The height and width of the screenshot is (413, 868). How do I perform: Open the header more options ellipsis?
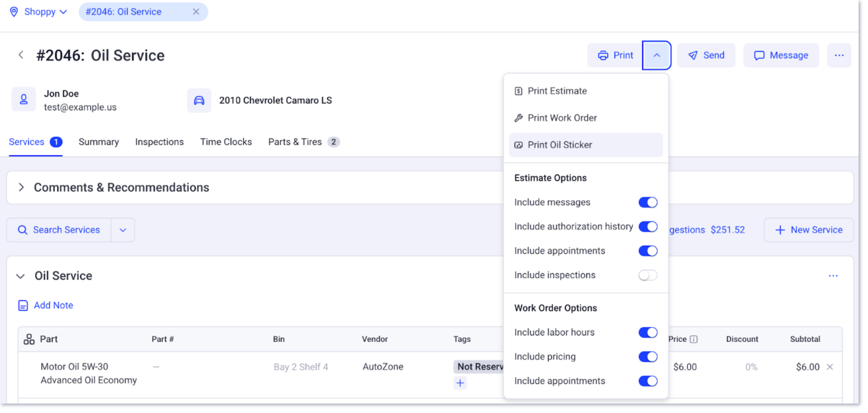coord(839,56)
